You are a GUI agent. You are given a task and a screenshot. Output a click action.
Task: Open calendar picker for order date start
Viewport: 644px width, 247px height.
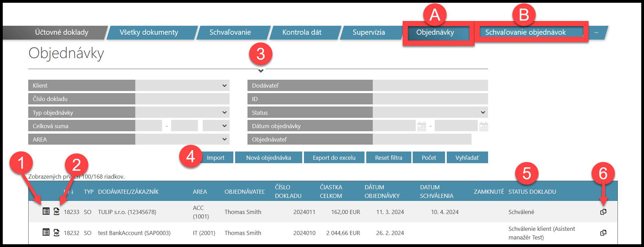[x=422, y=126]
